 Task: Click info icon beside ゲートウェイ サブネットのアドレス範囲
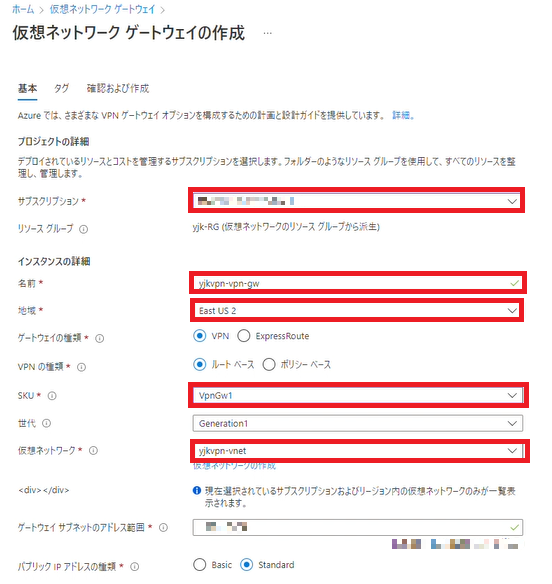point(164,527)
